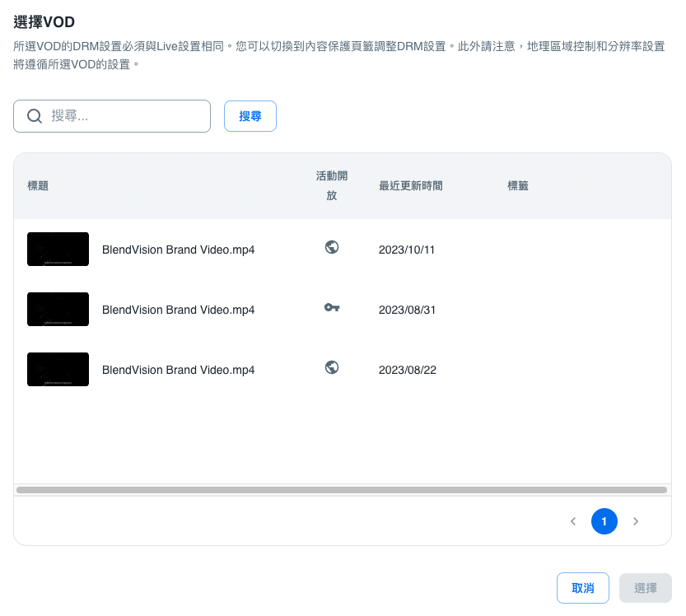Viewport: 686px width, 616px height.
Task: Click the globe icon on the 2023/08/22 row
Action: tap(332, 367)
